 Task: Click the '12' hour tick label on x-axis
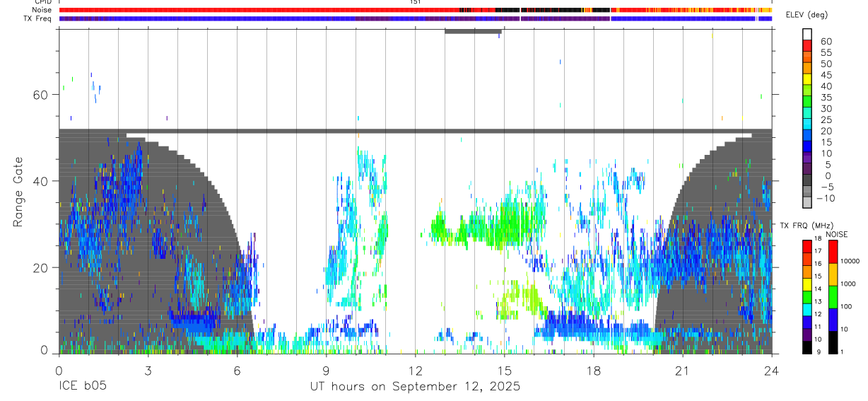(x=415, y=371)
